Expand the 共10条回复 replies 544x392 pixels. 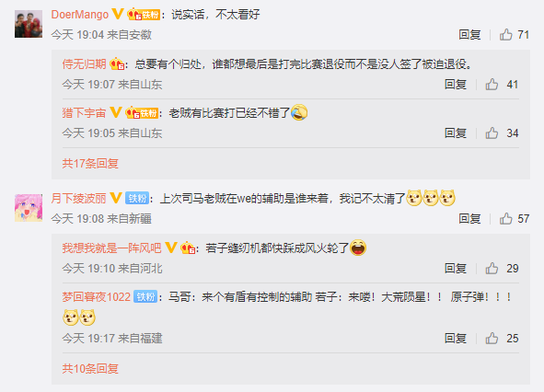click(x=90, y=368)
